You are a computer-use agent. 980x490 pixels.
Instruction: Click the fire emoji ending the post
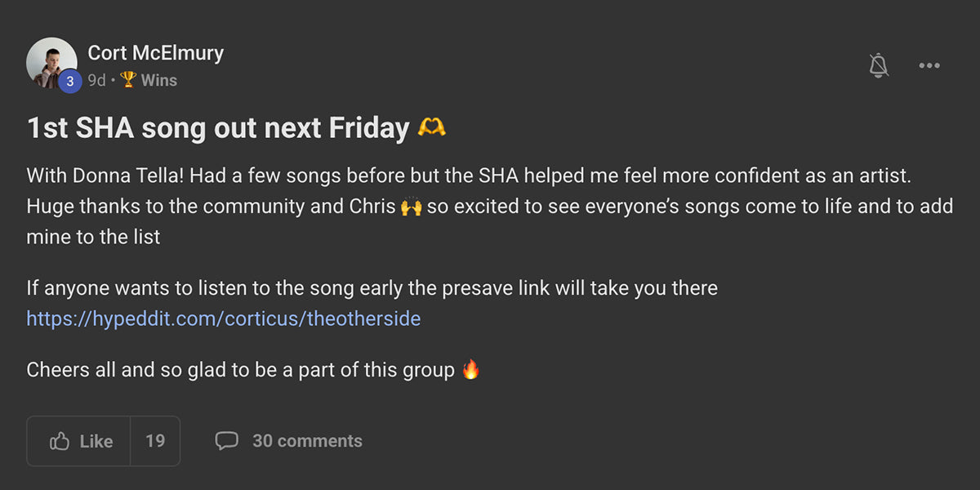pos(470,370)
